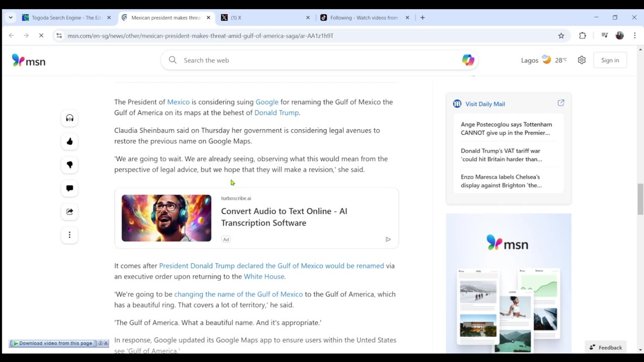
Task: Open the Chrome three-dot menu
Action: [634, 36]
